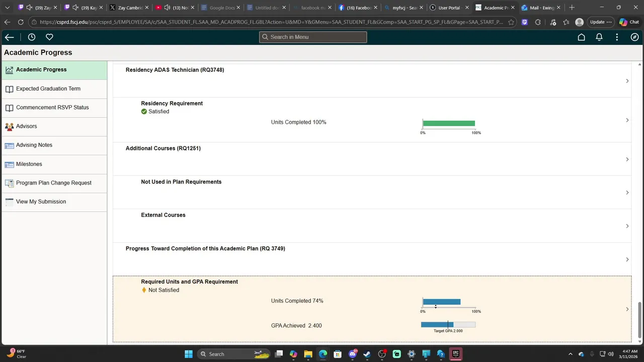Open the Home icon in banner
The width and height of the screenshot is (644, 362).
click(581, 37)
